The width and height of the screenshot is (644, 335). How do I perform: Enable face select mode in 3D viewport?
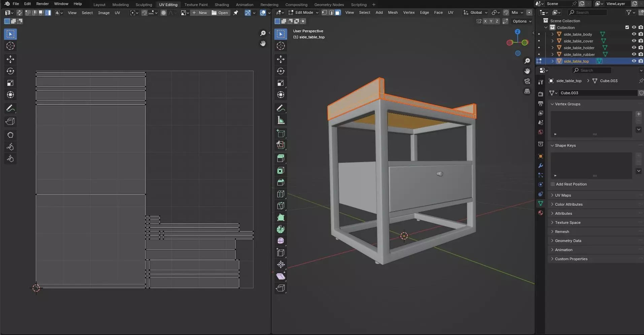pyautogui.click(x=338, y=12)
